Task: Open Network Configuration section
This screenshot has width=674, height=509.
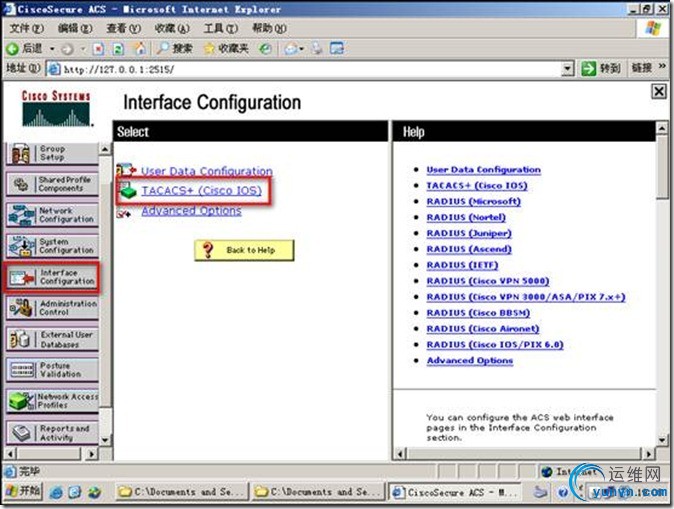Action: (52, 215)
